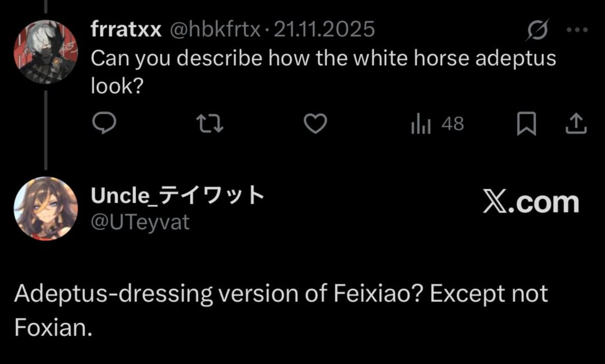Go to frratxx's profile via display name
This screenshot has width=605, height=364.
pos(126,29)
